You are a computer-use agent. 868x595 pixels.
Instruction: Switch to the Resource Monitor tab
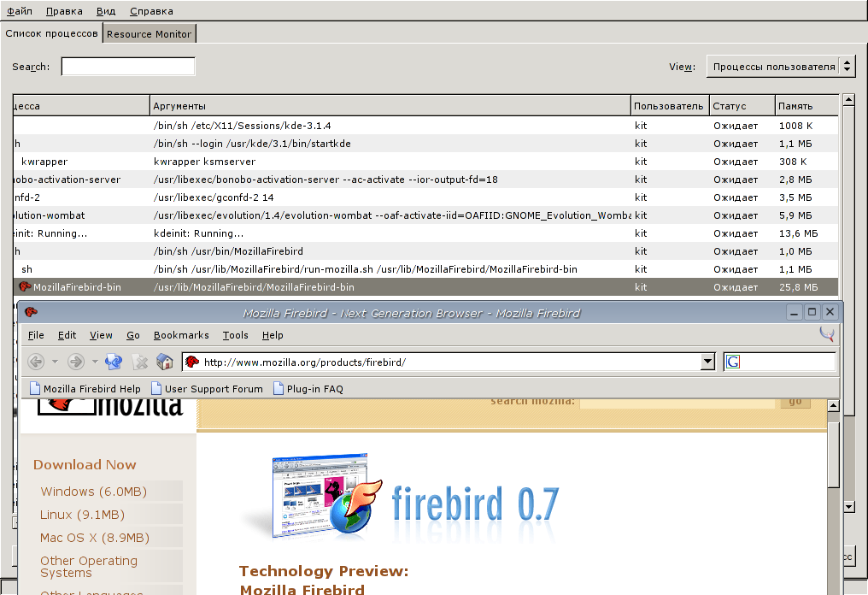pos(149,34)
